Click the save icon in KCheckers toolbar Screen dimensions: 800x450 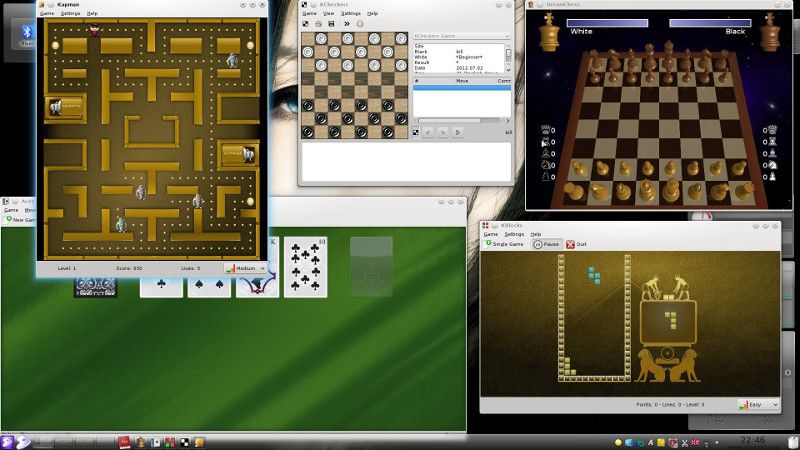point(331,23)
